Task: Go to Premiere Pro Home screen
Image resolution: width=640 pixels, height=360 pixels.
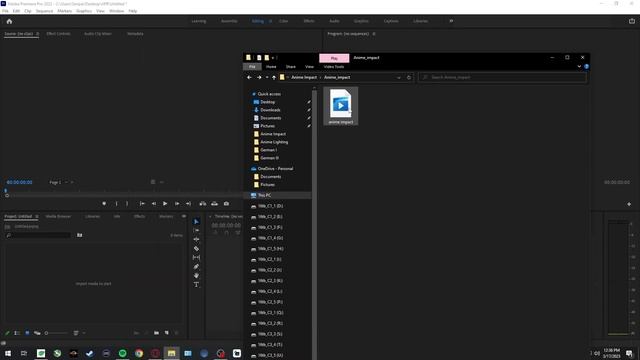Action: [9, 21]
